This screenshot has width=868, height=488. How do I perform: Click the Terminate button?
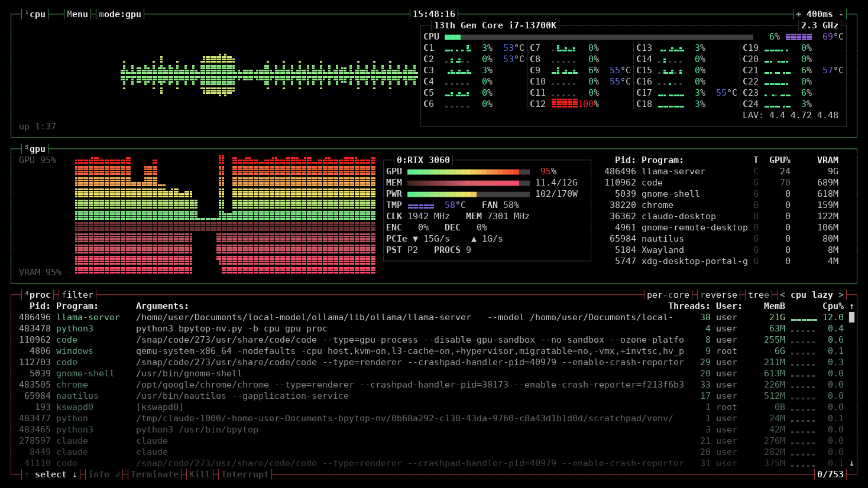point(154,474)
